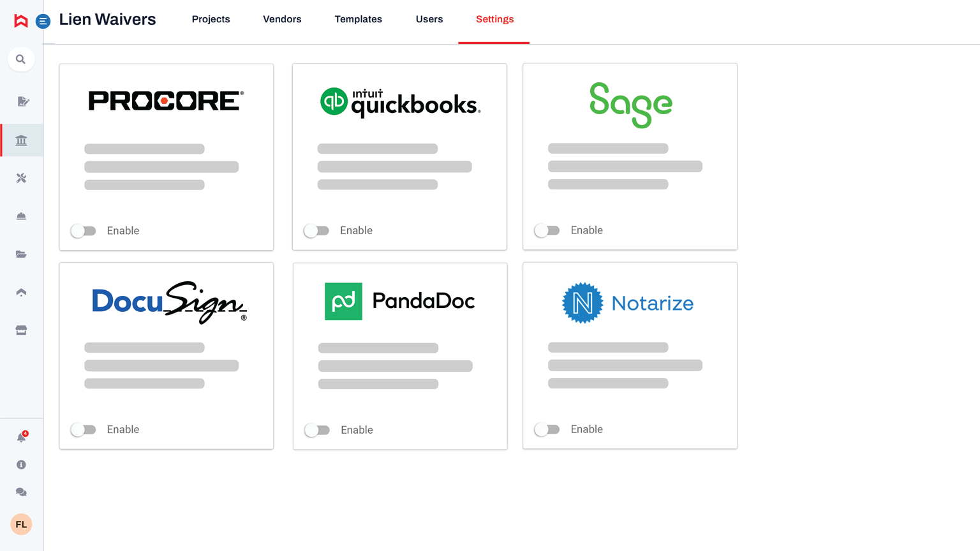
Task: Click the Enable label on Procore card
Action: [x=123, y=231]
